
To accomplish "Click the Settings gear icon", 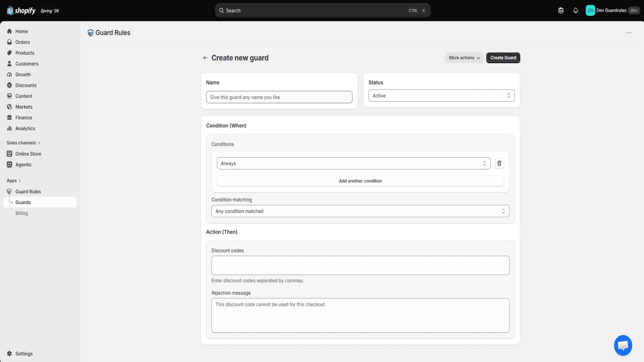I will pos(9,354).
